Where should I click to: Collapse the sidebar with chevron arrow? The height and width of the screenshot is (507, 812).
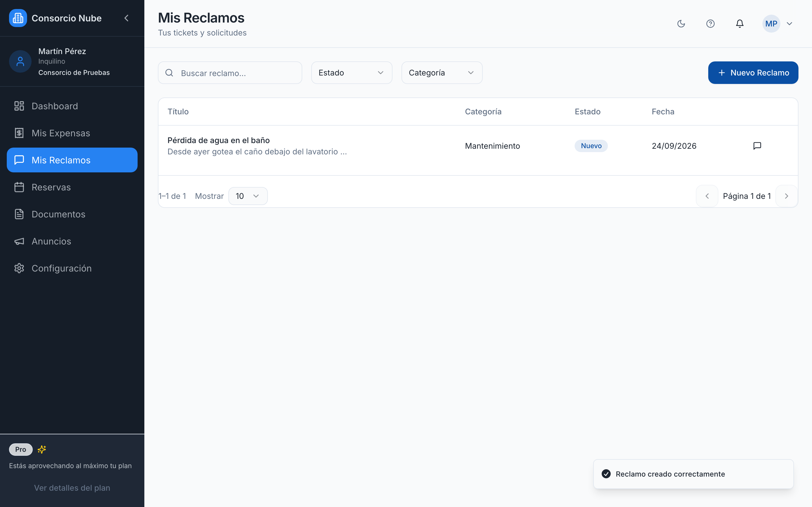127,18
